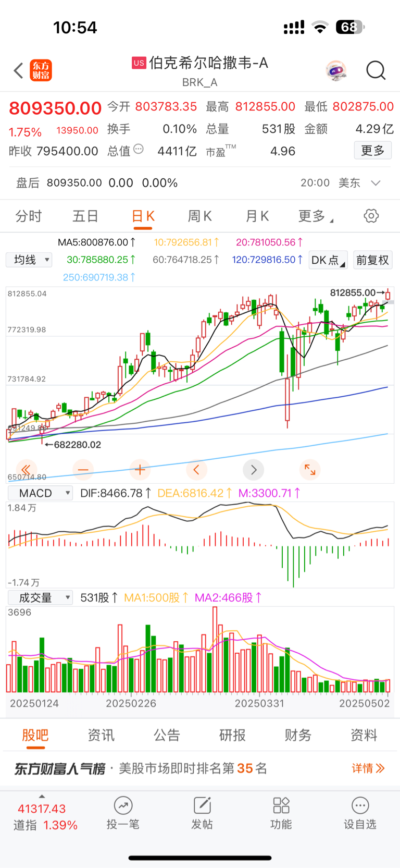
Task: Tap the M:3300.71 MACD reading
Action: click(x=269, y=493)
